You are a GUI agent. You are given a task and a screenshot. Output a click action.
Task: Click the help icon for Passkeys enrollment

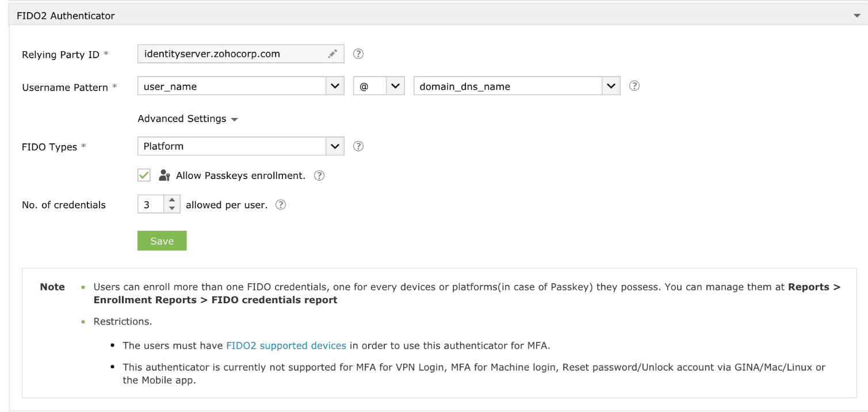pyautogui.click(x=319, y=176)
